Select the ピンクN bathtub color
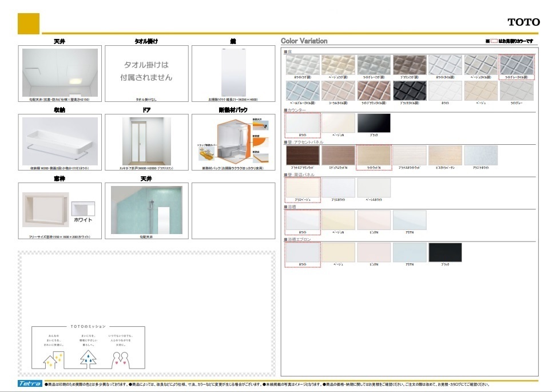The height and width of the screenshot is (392, 552). 374,220
